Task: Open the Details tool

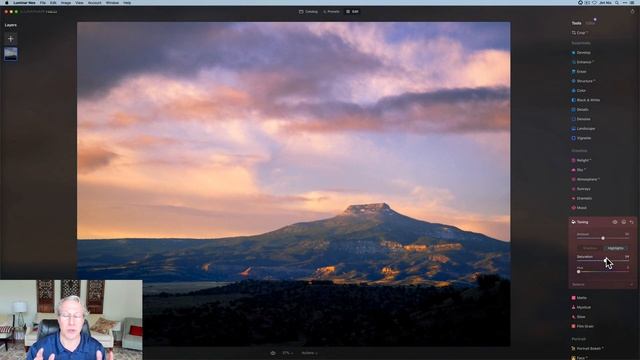Action: point(580,109)
